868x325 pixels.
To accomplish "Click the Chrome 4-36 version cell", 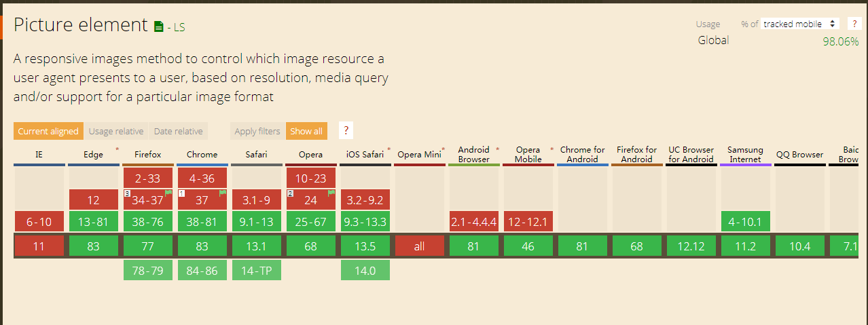I will click(202, 178).
